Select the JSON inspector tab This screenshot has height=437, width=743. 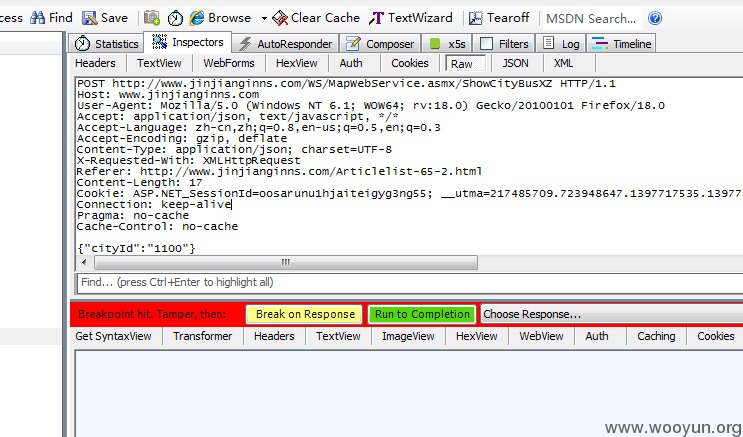coord(516,63)
